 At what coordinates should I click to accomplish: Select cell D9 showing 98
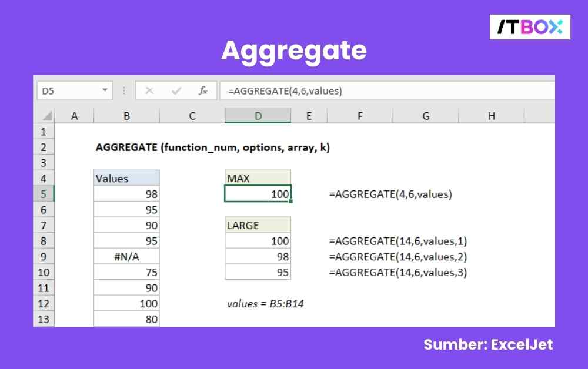click(x=258, y=256)
